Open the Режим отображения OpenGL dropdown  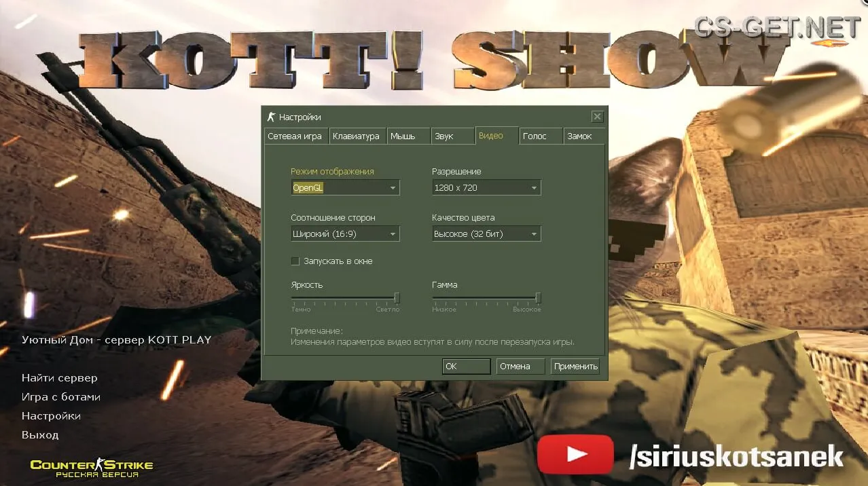[x=345, y=187]
